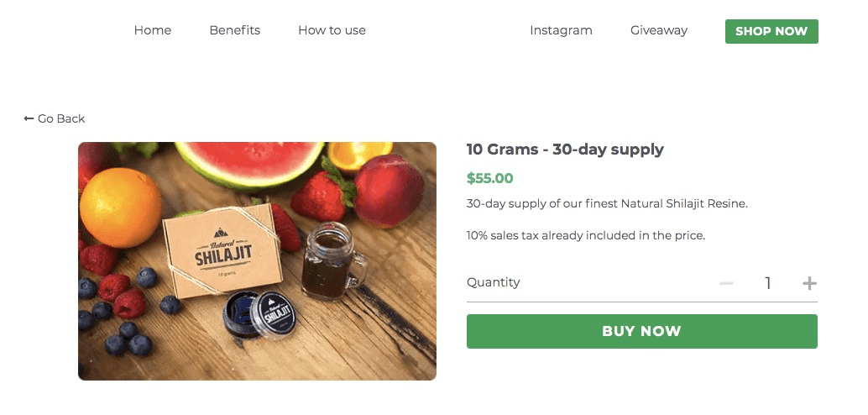Visit the Instagram link in navigation
868x415 pixels.
tap(561, 30)
